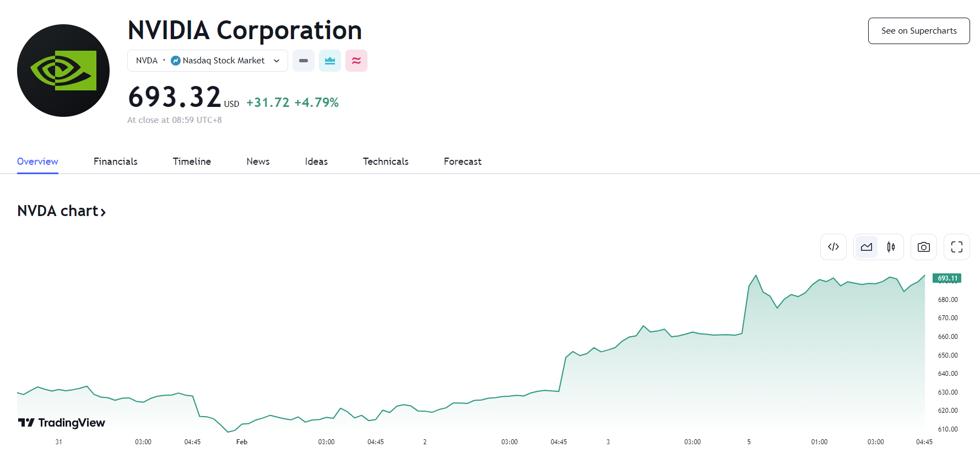Click the pink approximately-equal badge icon
Screen dimensions: 980x458
[356, 61]
